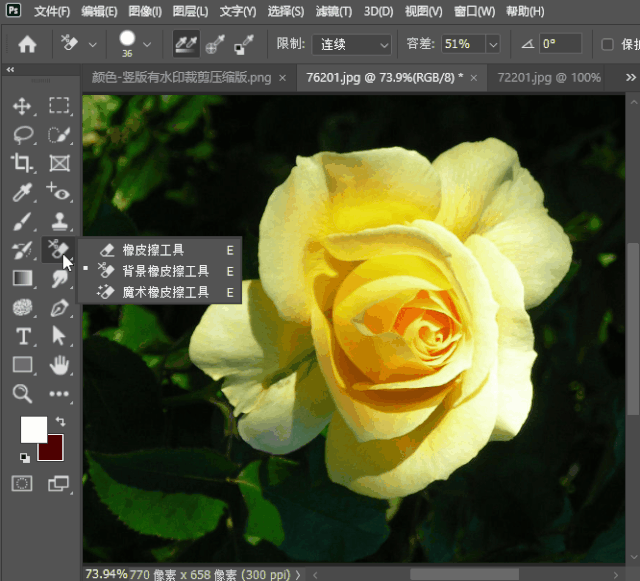Open the 滤镜(T) menu
The image size is (640, 581).
334,11
